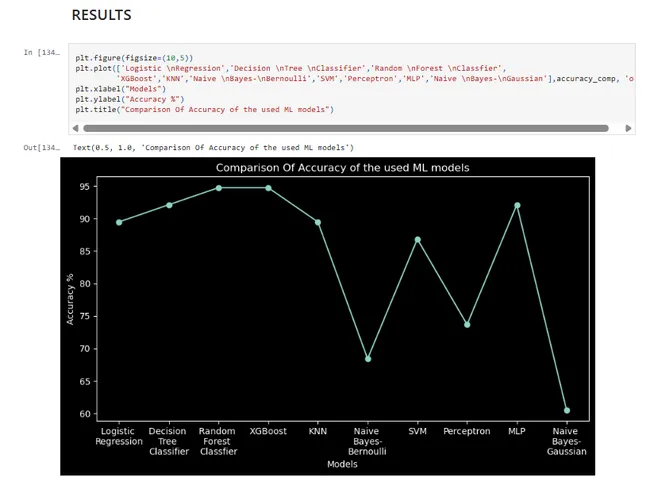This screenshot has width=650, height=482.
Task: Click the 'Models' x-axis title
Action: pos(342,465)
